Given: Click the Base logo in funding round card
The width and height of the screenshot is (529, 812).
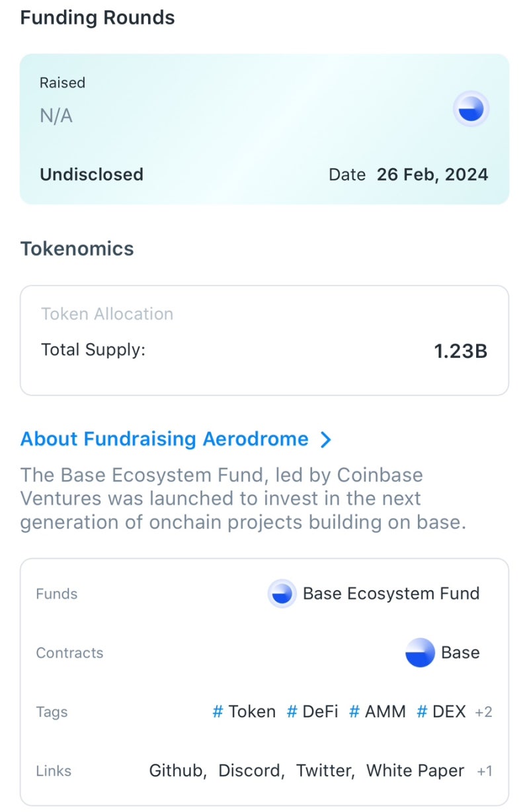Looking at the screenshot, I should [x=471, y=110].
